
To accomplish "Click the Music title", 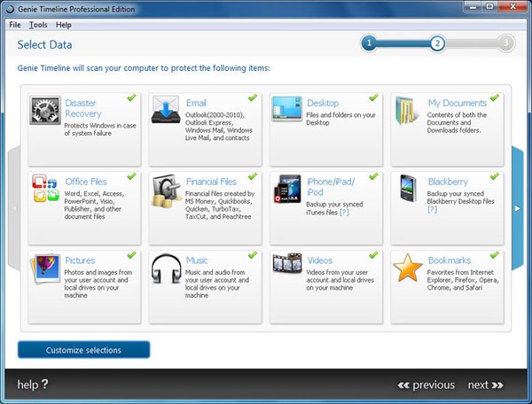I will pos(197,260).
